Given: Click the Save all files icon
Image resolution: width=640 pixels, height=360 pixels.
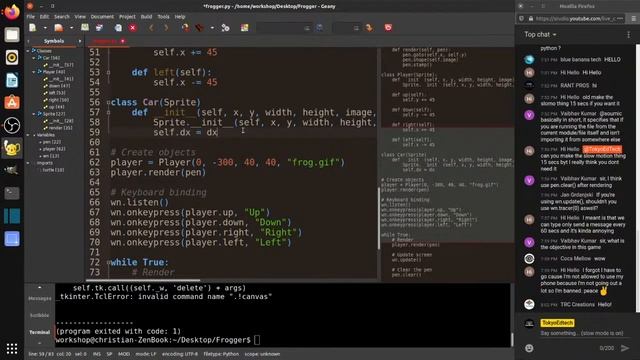Looking at the screenshot, I should 99,28.
